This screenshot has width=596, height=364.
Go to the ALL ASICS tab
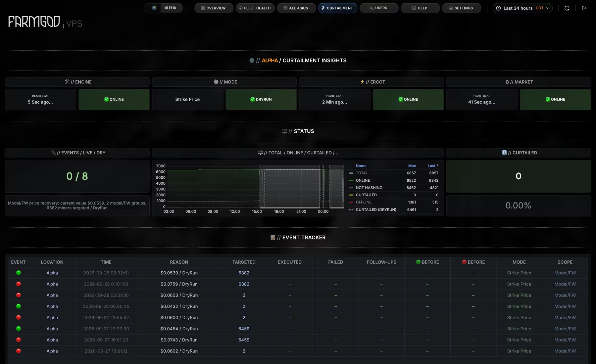tap(296, 8)
